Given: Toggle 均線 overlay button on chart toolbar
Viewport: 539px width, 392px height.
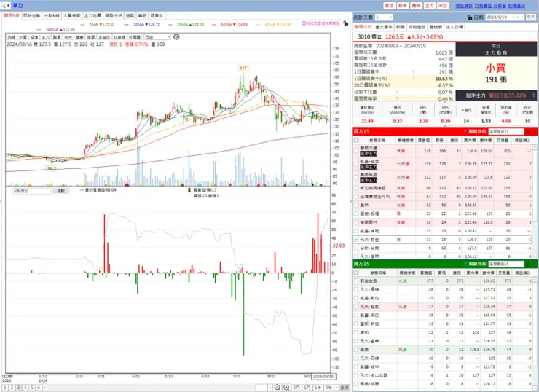Looking at the screenshot, I should (x=12, y=37).
